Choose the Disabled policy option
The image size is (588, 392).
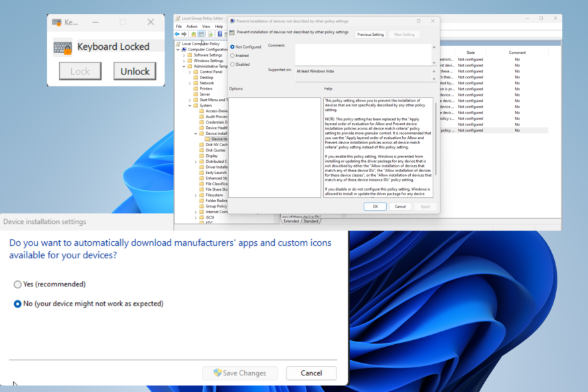click(232, 64)
